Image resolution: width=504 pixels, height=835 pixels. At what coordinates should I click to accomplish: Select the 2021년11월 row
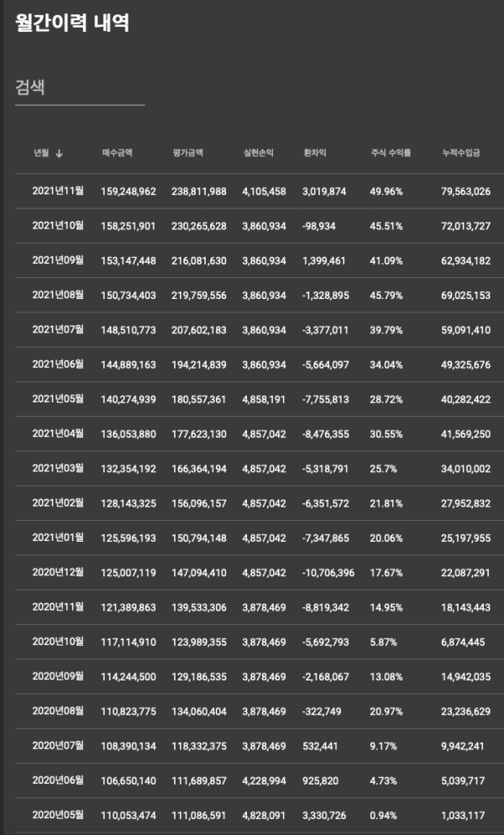point(260,192)
